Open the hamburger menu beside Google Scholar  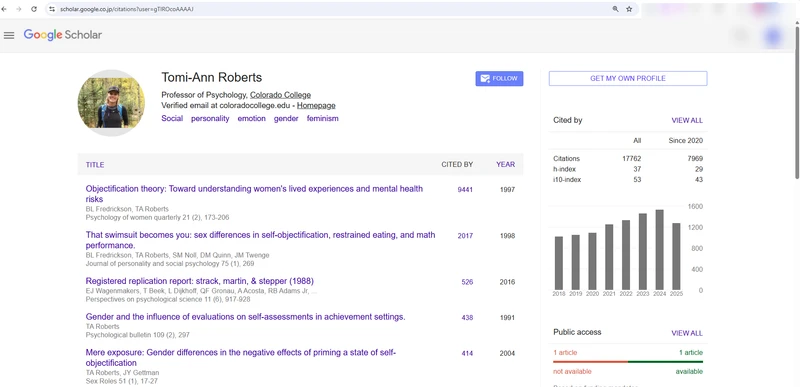click(x=9, y=35)
